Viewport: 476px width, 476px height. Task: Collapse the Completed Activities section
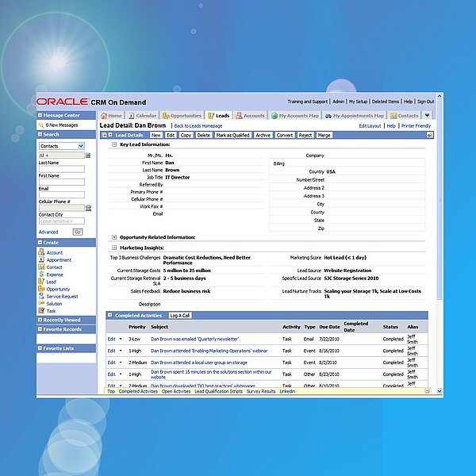110,316
